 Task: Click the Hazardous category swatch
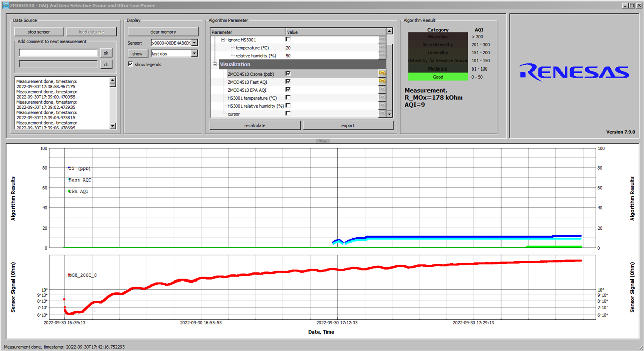click(x=438, y=37)
